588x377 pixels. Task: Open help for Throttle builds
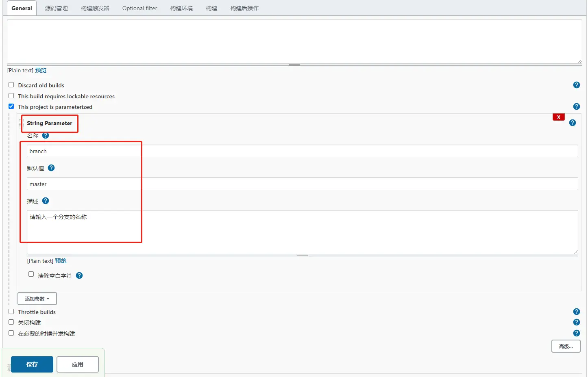point(576,312)
